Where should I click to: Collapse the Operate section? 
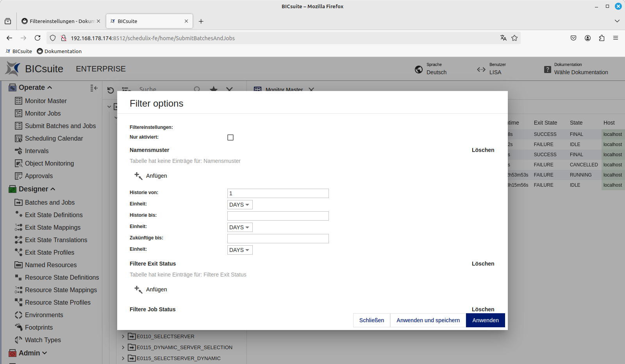[50, 87]
